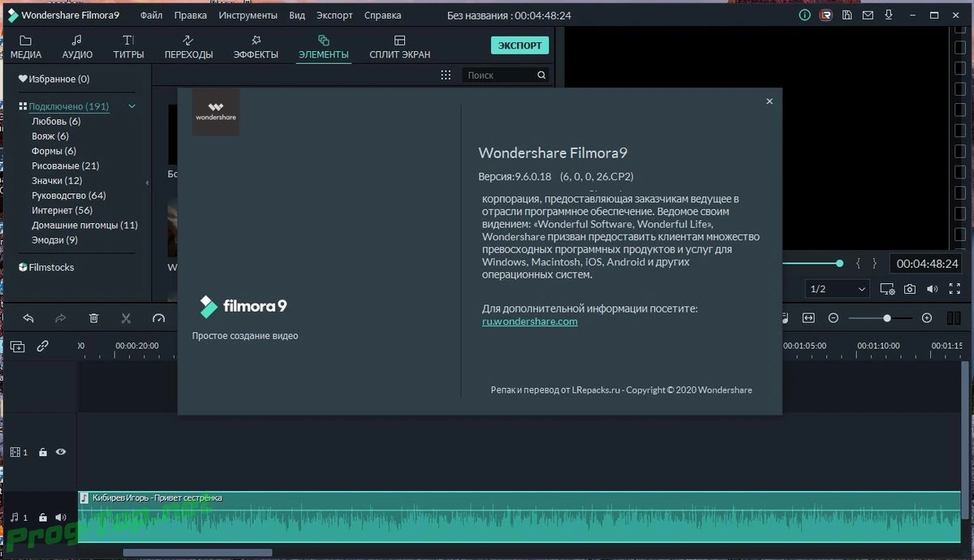Click the audio meter icon in timeline toolbar
Viewport: 974px width, 560px height.
955,318
